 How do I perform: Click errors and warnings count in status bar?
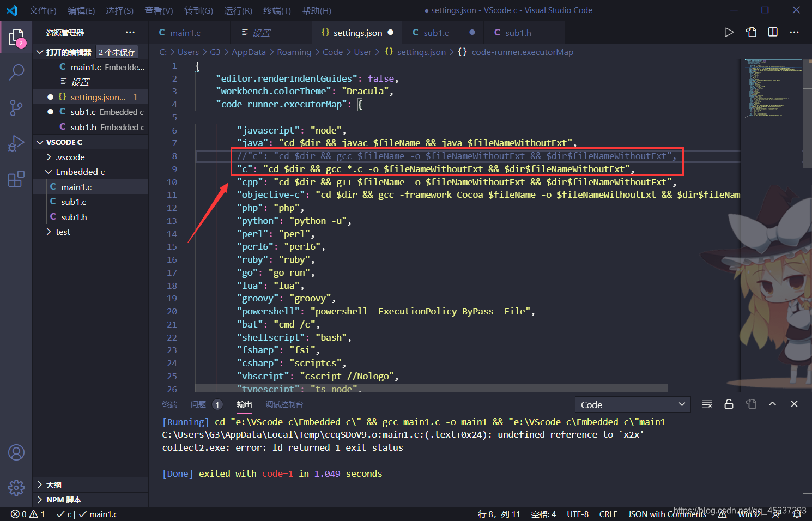click(28, 514)
